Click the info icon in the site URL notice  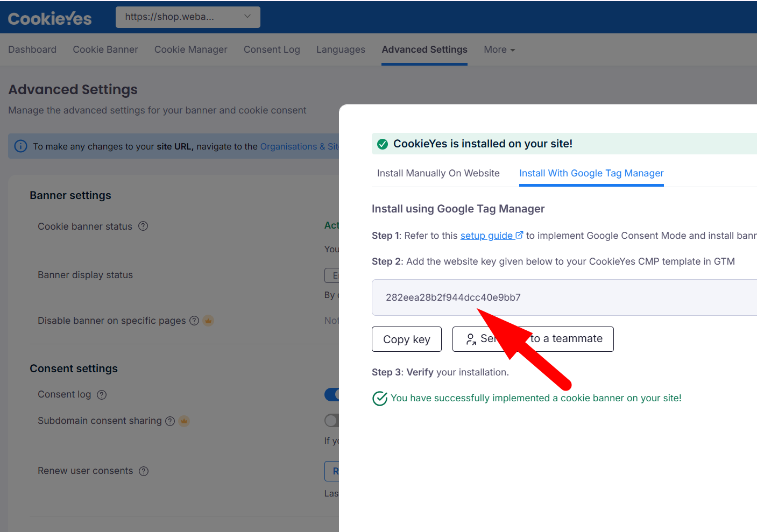tap(20, 146)
